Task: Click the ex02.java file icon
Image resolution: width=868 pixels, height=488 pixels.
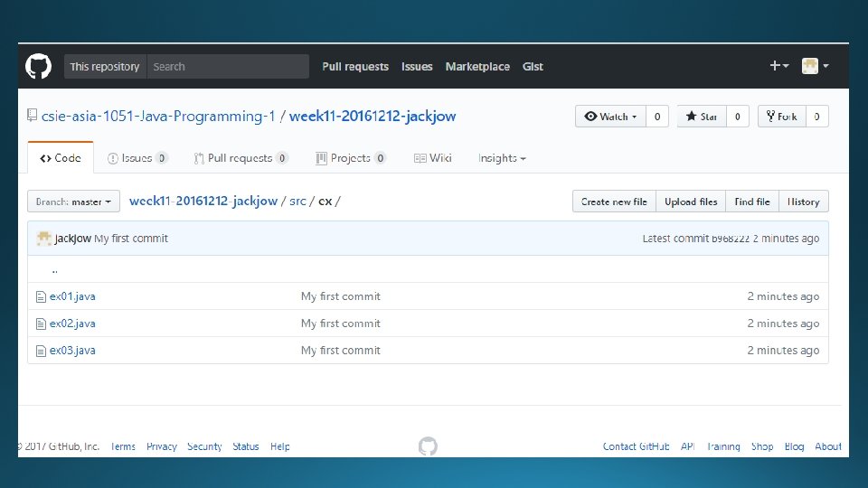Action: tap(41, 324)
